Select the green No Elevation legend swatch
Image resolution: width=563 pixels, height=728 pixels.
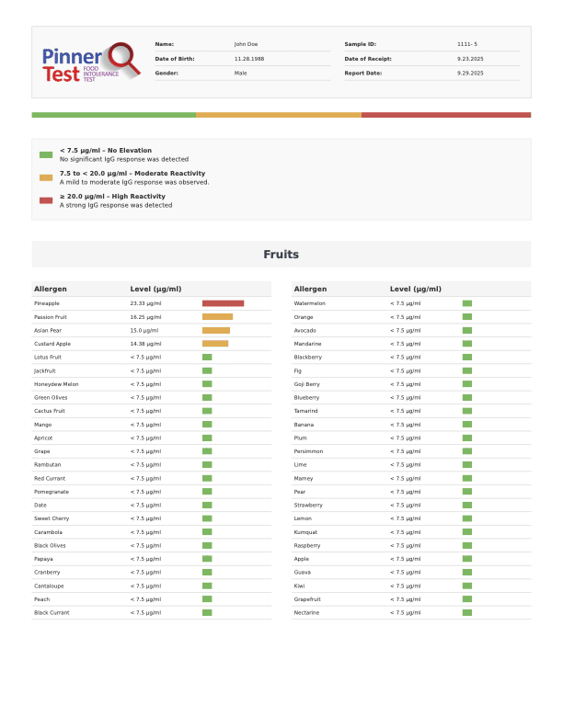[46, 154]
